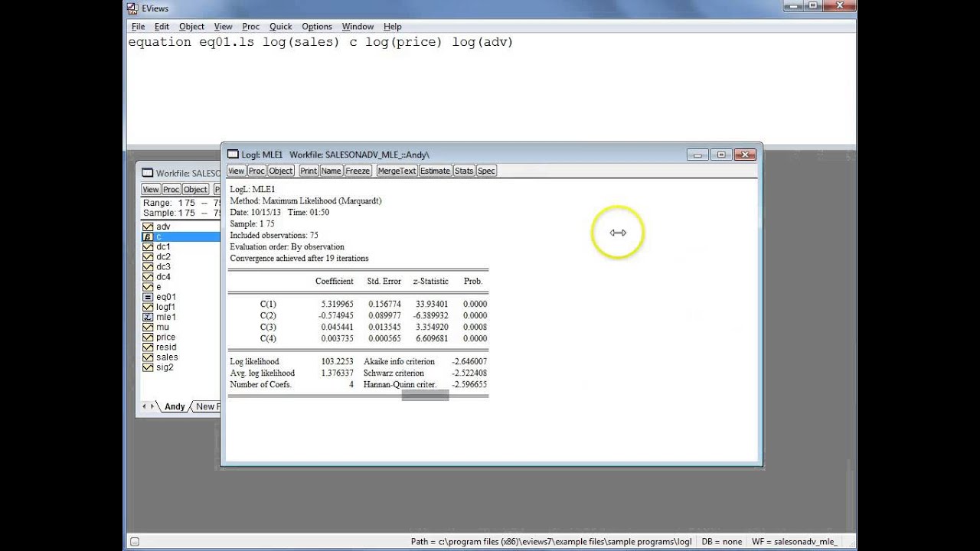Click the Stats button
980x551 pixels.
(x=464, y=171)
